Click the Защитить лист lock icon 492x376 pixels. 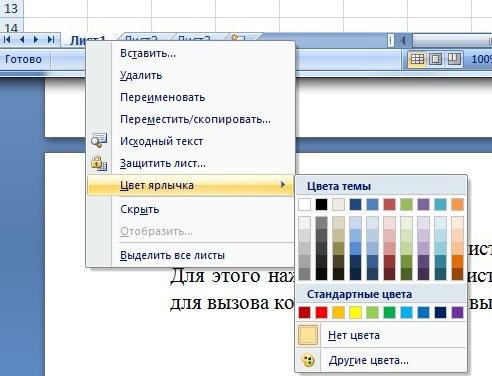[99, 163]
